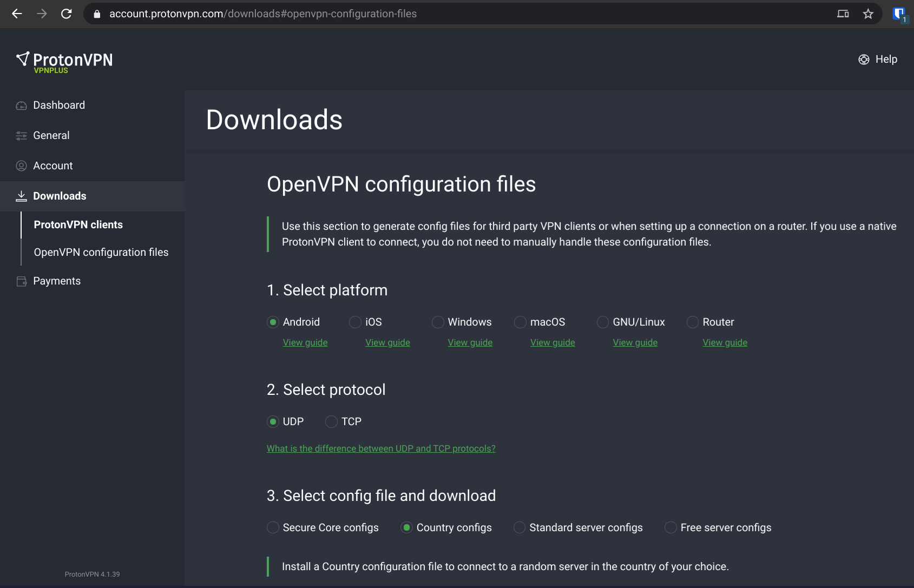Click the Downloads page heading
This screenshot has width=914, height=588.
click(274, 120)
